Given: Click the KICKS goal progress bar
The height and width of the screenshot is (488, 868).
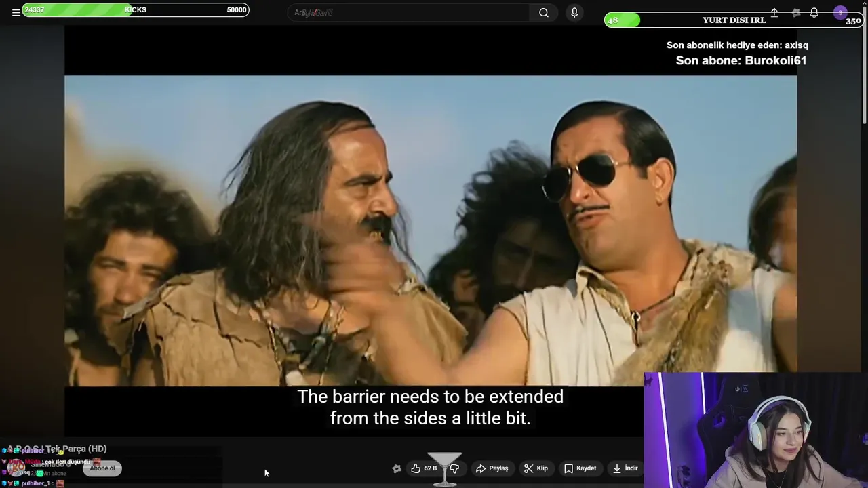Looking at the screenshot, I should (x=135, y=9).
